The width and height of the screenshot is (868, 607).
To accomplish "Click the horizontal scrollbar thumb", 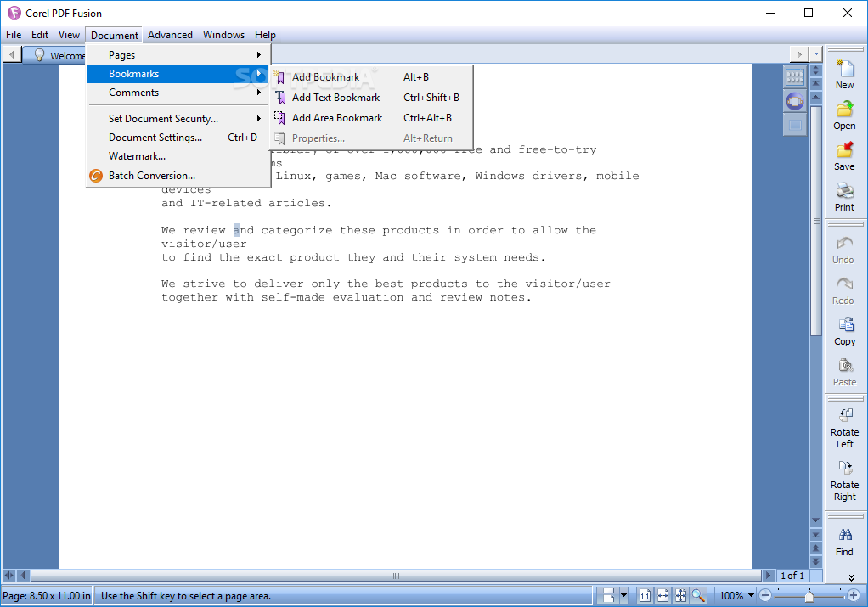I will [x=396, y=576].
